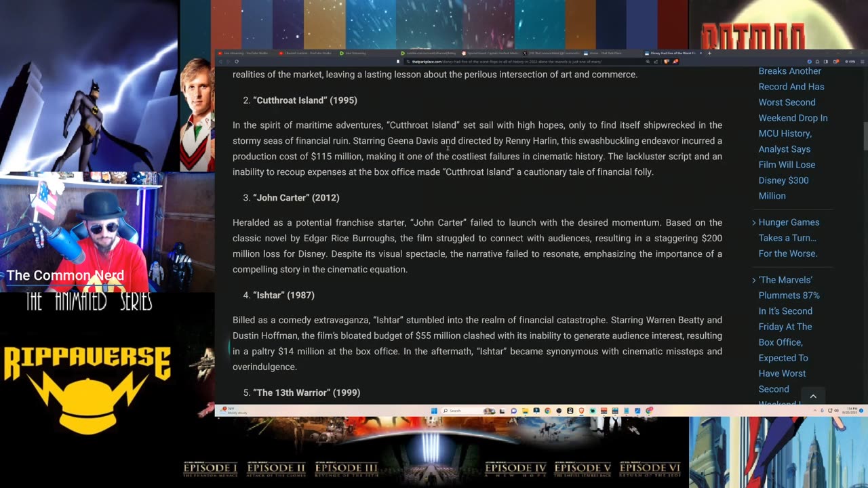Open the rumble.com account channel tab
Viewport: 868px width, 488px height.
tap(427, 53)
